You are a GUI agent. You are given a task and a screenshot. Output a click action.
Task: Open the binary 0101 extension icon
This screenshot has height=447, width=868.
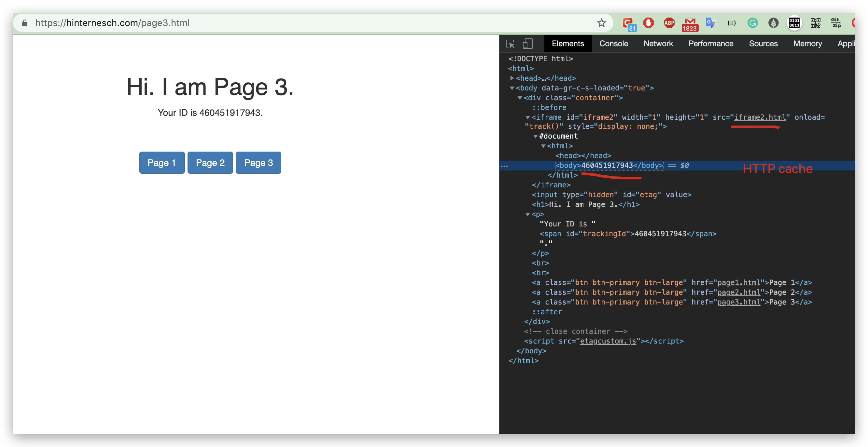point(794,23)
